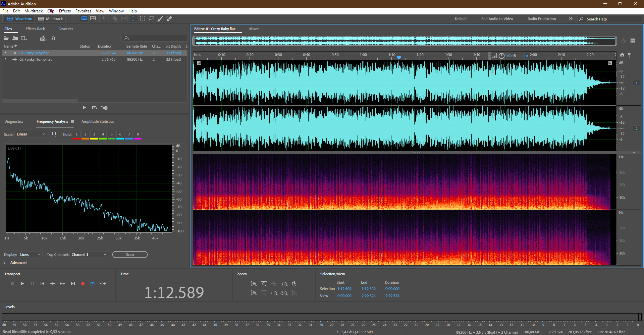Toggle Skip Selection in Transport panel
Viewport: 644px width, 335px height.
pyautogui.click(x=103, y=284)
